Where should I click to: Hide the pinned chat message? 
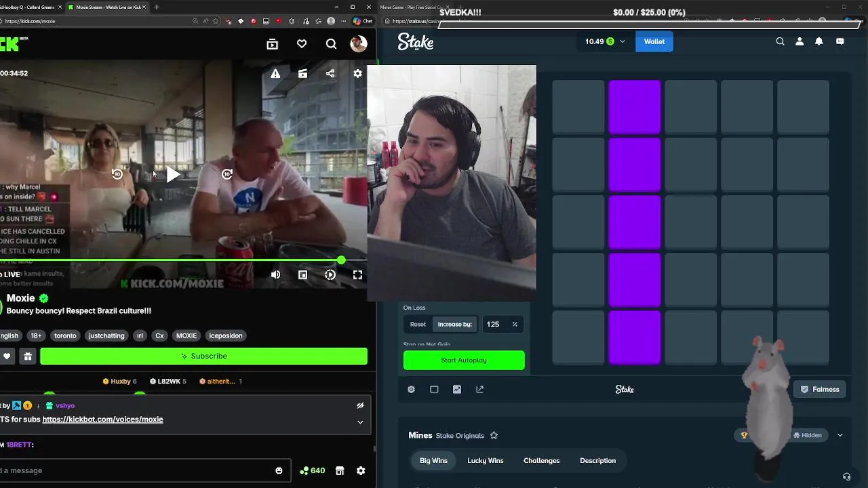coord(360,405)
